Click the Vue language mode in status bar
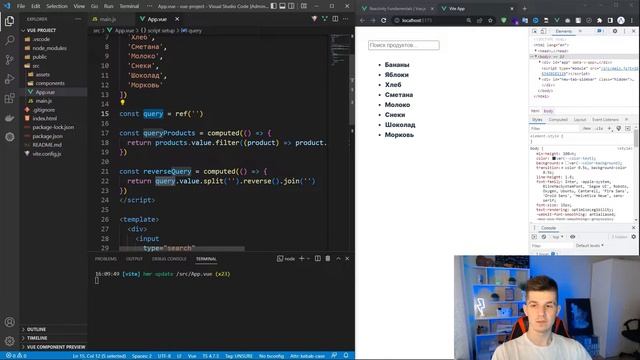This screenshot has width=640, height=360. tap(192, 356)
